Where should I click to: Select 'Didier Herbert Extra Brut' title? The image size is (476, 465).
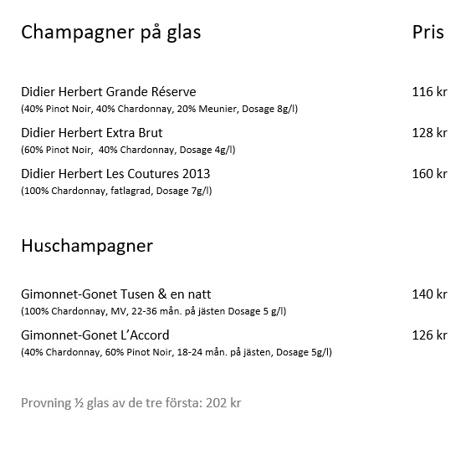coord(92,133)
